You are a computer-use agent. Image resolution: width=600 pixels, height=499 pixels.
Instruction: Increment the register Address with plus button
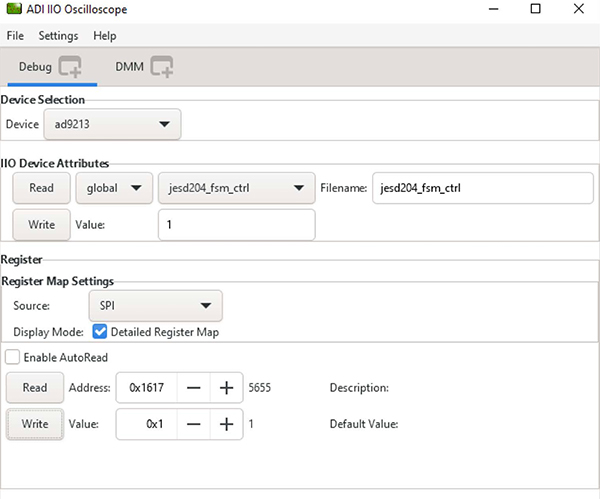pyautogui.click(x=226, y=388)
